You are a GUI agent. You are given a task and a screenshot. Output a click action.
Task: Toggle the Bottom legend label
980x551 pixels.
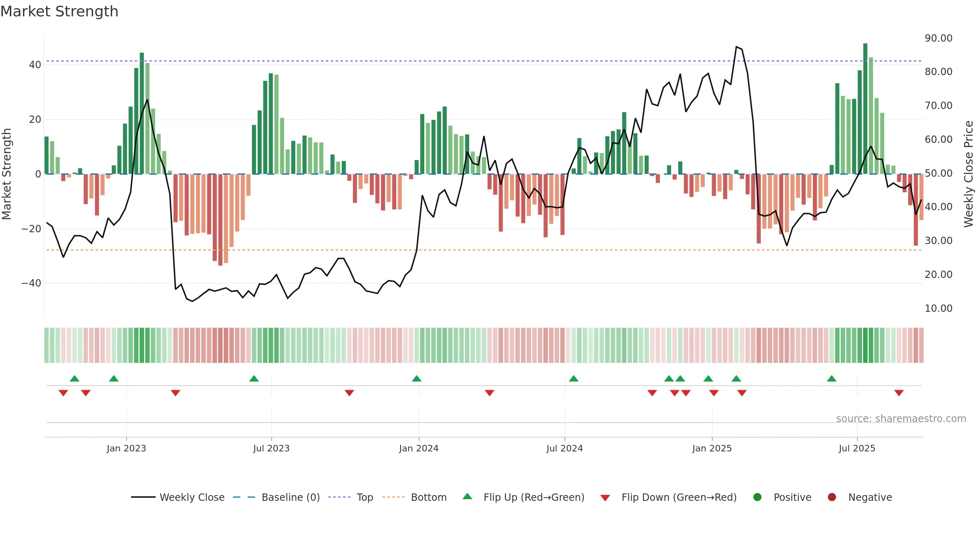[429, 498]
